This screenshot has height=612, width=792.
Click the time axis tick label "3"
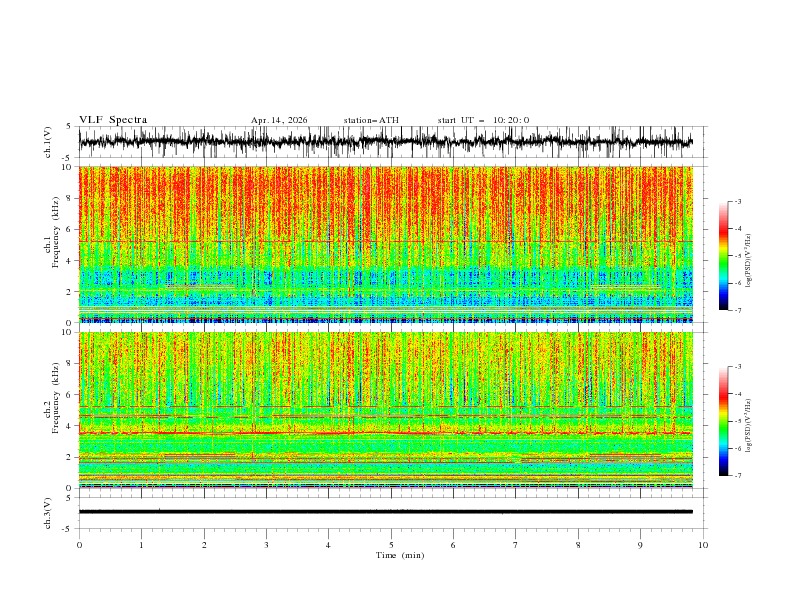[266, 545]
